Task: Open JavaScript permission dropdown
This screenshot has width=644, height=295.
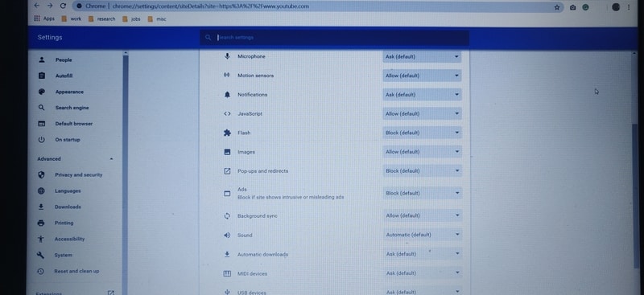Action: pos(422,113)
